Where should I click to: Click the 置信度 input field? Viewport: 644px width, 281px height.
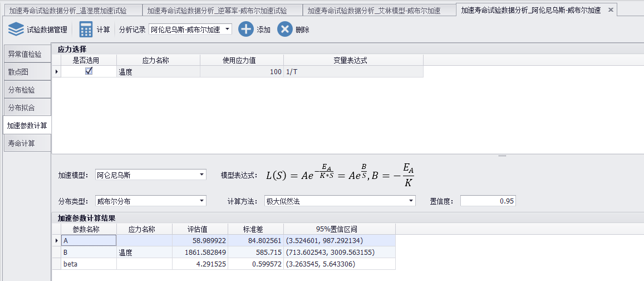pyautogui.click(x=488, y=201)
